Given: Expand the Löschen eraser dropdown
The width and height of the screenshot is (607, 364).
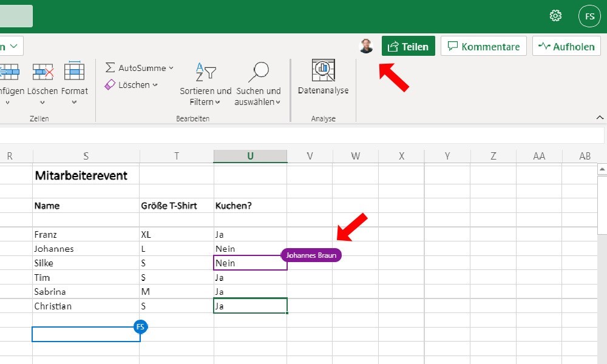Looking at the screenshot, I should point(155,85).
